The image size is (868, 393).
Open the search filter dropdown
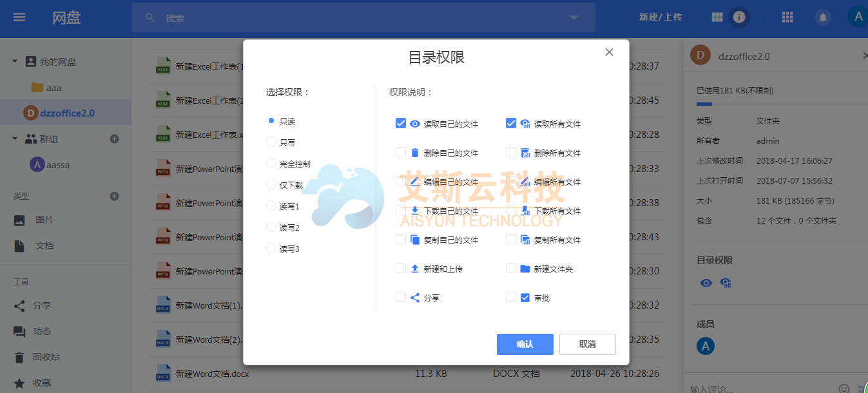(x=573, y=17)
